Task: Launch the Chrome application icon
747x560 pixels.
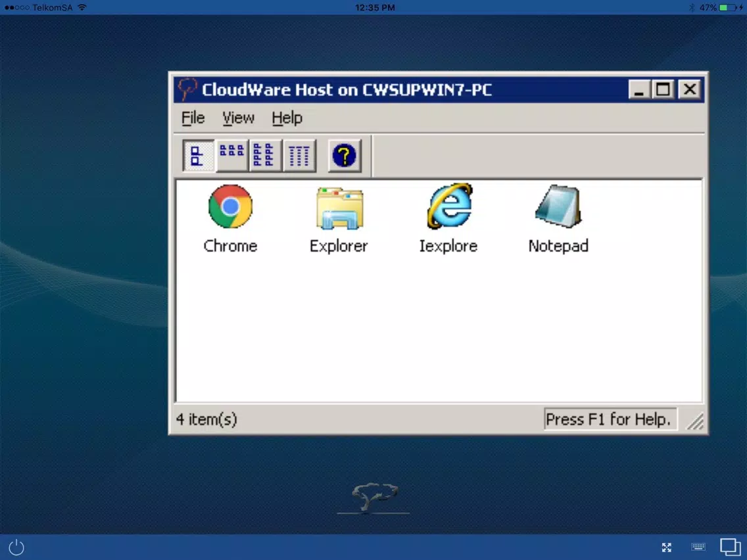Action: coord(231,206)
